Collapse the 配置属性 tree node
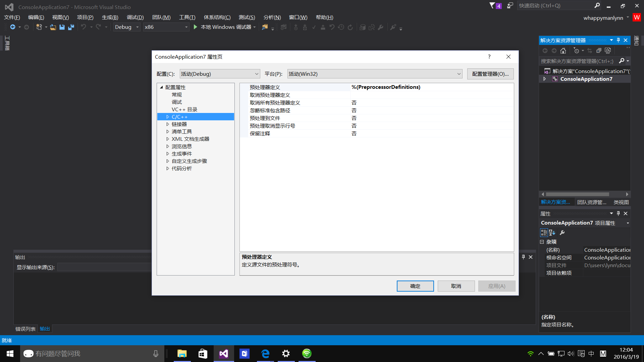Image resolution: width=644 pixels, height=362 pixels. pyautogui.click(x=161, y=87)
